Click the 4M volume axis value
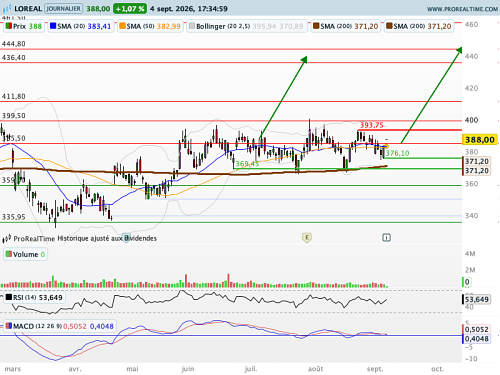The height and width of the screenshot is (375, 500). 470,254
